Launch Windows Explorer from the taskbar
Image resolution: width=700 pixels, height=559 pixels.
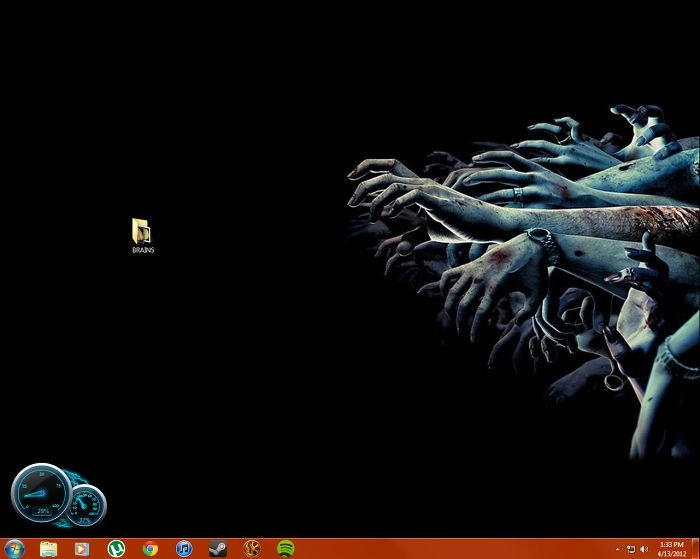tap(48, 548)
